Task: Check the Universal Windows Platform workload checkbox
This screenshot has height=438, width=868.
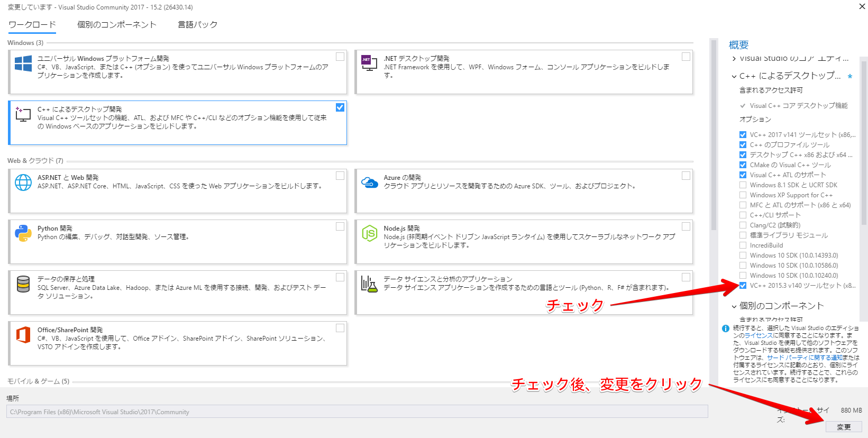Action: (x=340, y=57)
